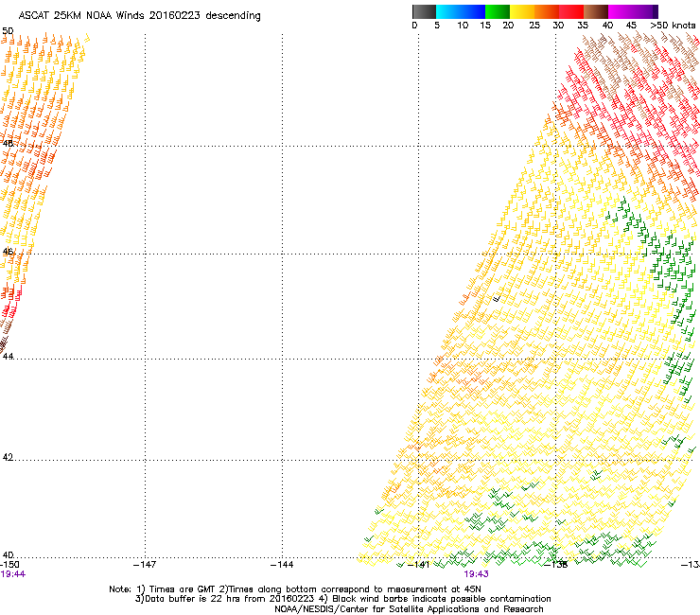700x615 pixels.
Task: Click the latitude label 44
Action: click(8, 357)
